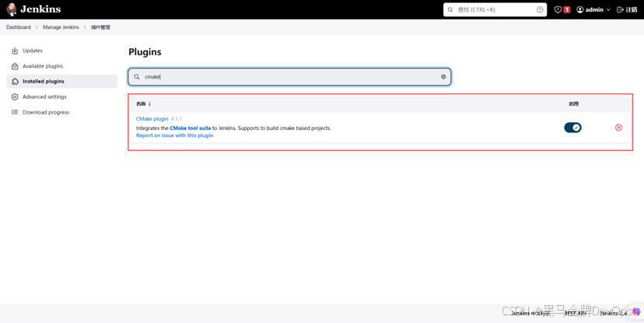
Task: Open Download progress sidebar item
Action: click(x=62, y=112)
